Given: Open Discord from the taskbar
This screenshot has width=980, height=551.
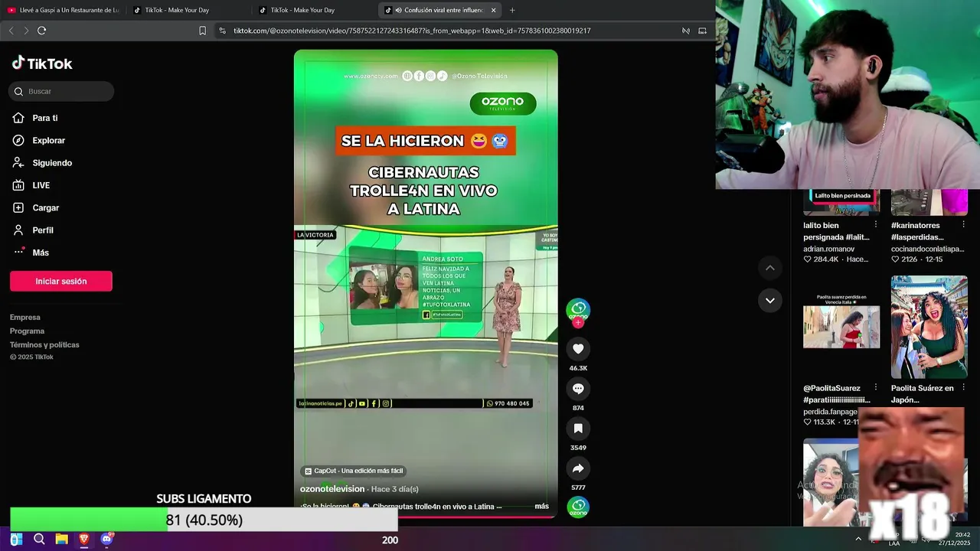Looking at the screenshot, I should [x=107, y=540].
